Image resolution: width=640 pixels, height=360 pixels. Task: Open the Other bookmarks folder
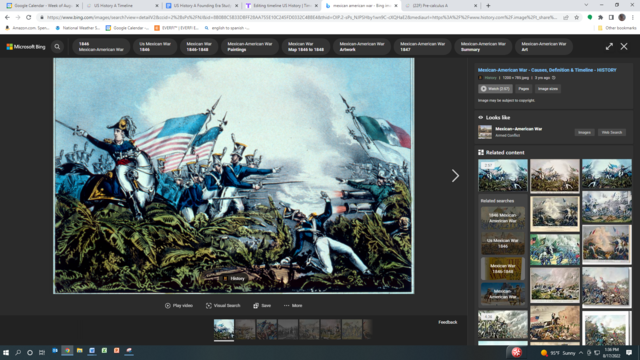point(617,28)
